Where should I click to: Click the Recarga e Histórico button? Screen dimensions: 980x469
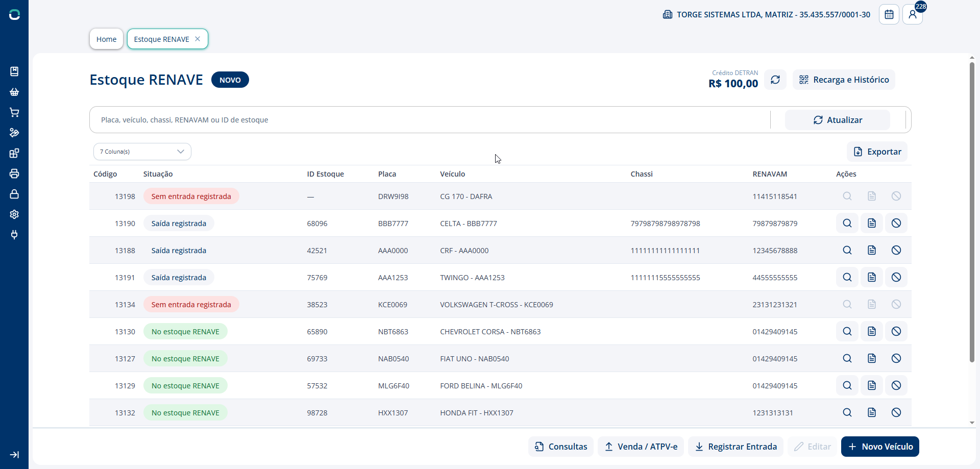pyautogui.click(x=844, y=80)
